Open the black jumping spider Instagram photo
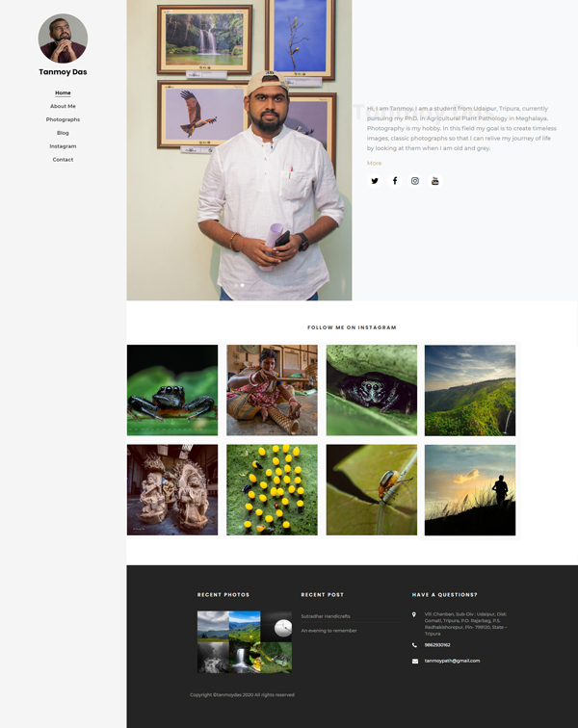Image resolution: width=578 pixels, height=728 pixels. point(172,390)
